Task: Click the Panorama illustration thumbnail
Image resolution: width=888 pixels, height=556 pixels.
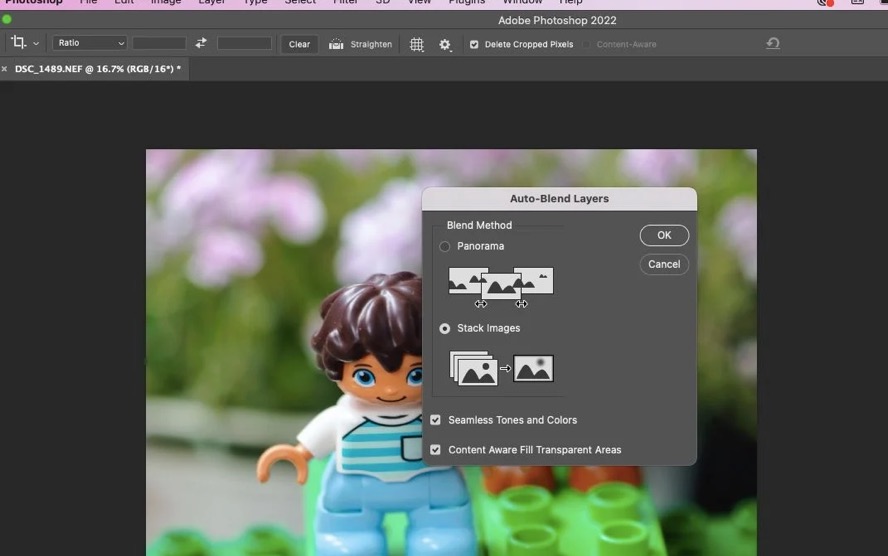Action: pyautogui.click(x=501, y=287)
